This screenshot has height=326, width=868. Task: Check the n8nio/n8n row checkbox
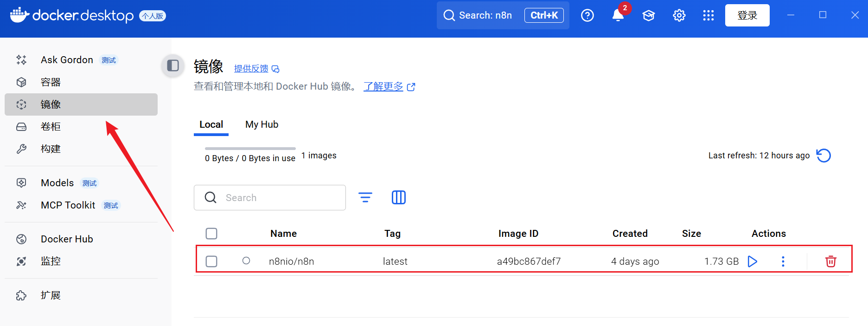211,261
